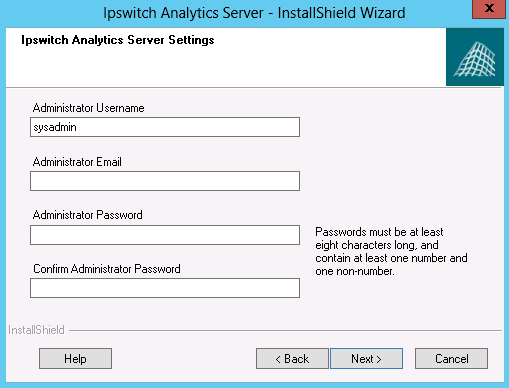Open Help for this wizard page

75,359
